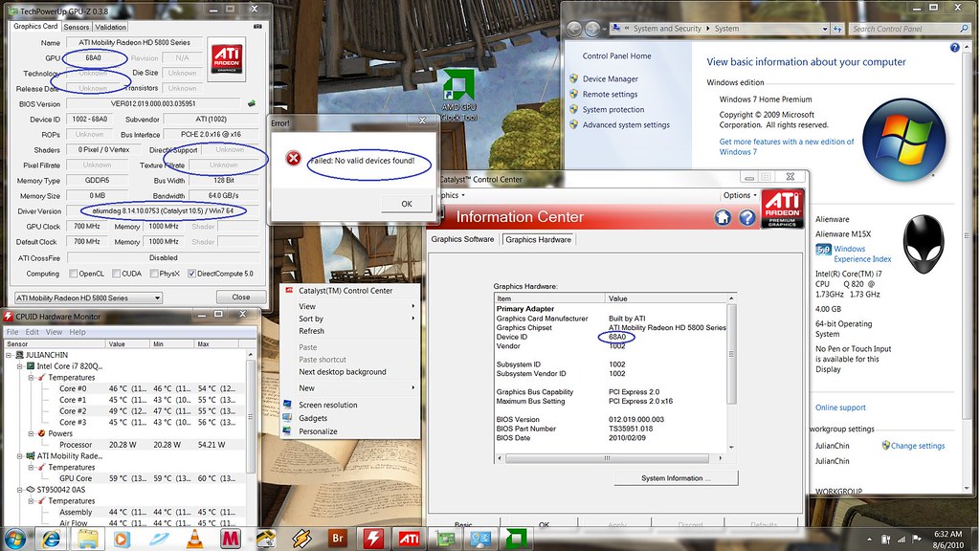Switch to the ATI Catalyst taskbar icon

(x=410, y=539)
